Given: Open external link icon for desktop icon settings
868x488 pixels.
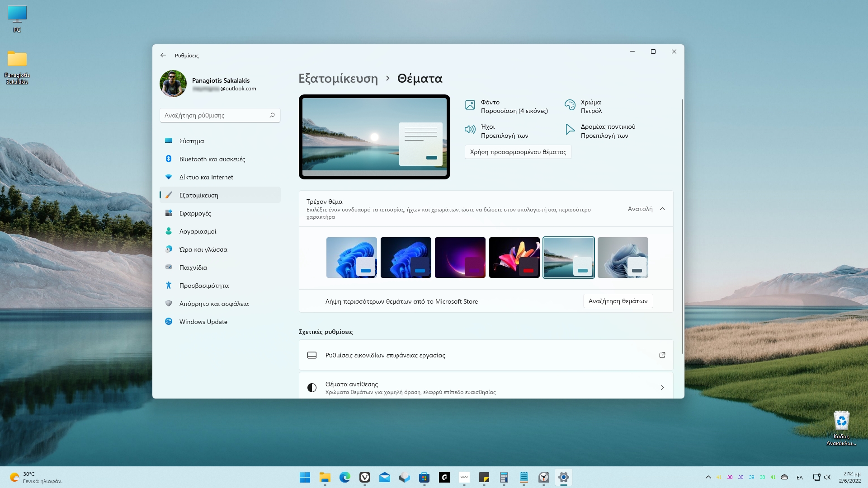Looking at the screenshot, I should [662, 355].
